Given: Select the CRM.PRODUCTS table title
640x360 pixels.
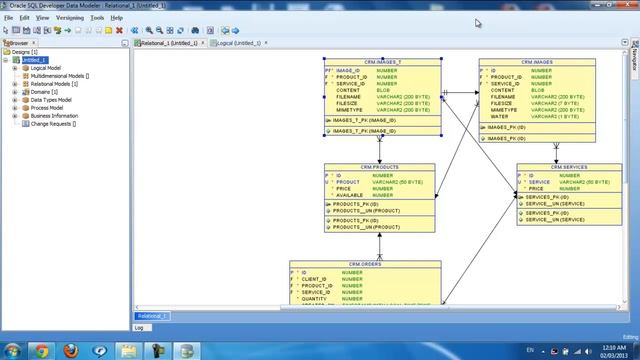Looking at the screenshot, I should pyautogui.click(x=380, y=167).
